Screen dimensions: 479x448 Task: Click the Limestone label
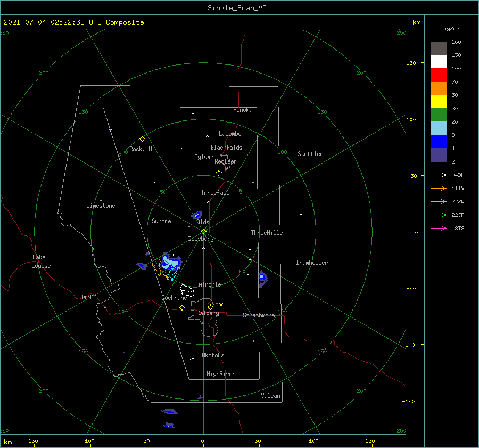point(101,206)
